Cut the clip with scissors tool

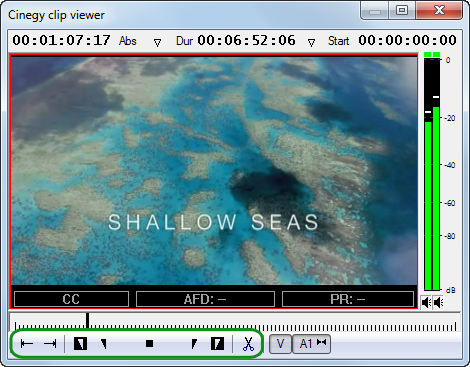(248, 344)
